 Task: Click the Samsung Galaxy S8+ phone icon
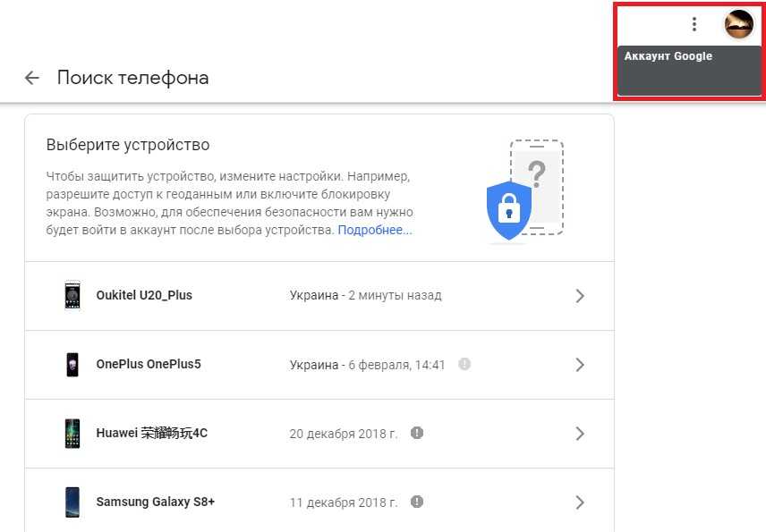click(72, 502)
